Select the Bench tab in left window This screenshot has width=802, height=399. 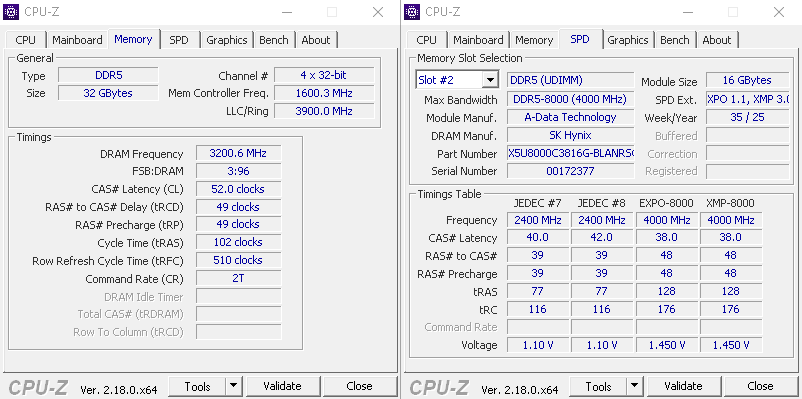tap(274, 40)
